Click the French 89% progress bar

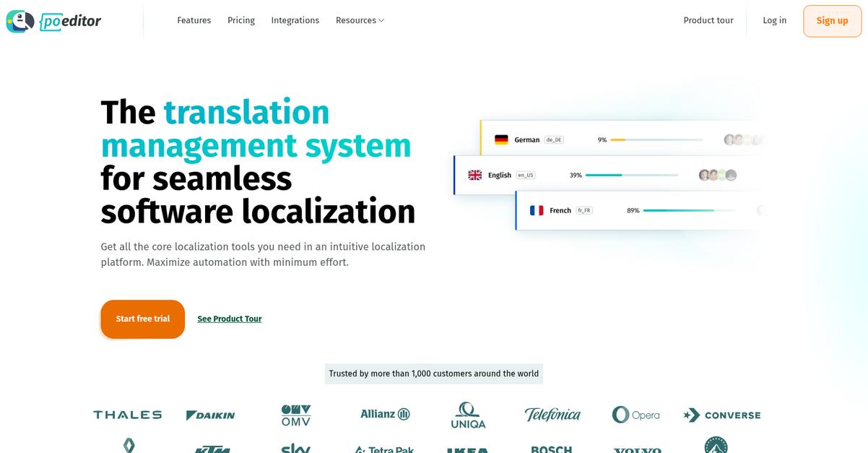689,210
